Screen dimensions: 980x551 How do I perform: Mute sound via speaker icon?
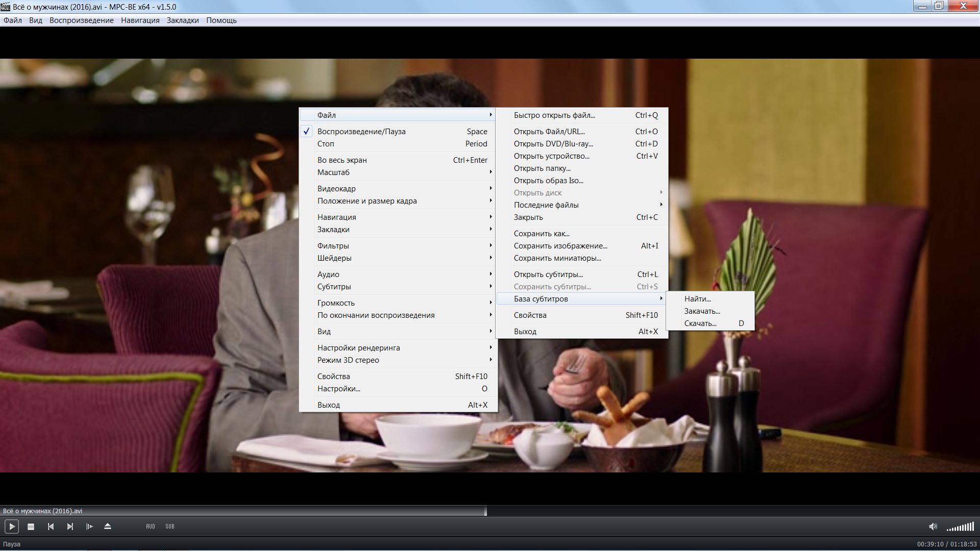tap(933, 527)
